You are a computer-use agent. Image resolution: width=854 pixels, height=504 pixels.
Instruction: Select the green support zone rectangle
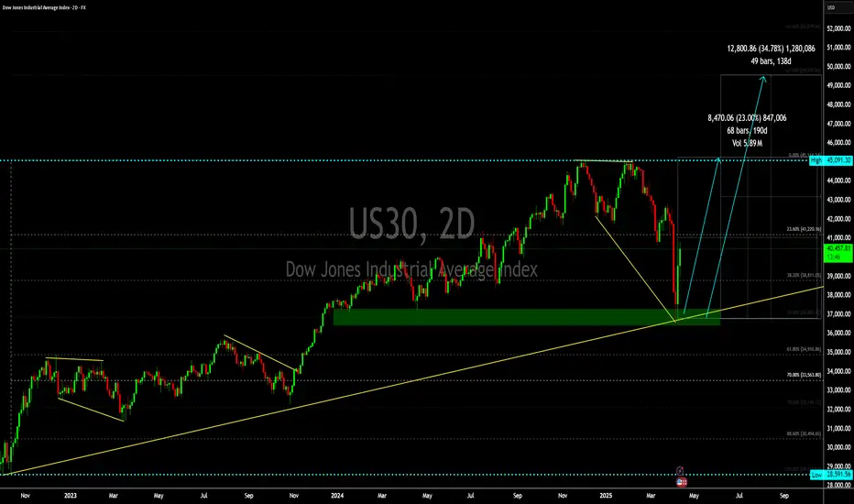pos(526,317)
